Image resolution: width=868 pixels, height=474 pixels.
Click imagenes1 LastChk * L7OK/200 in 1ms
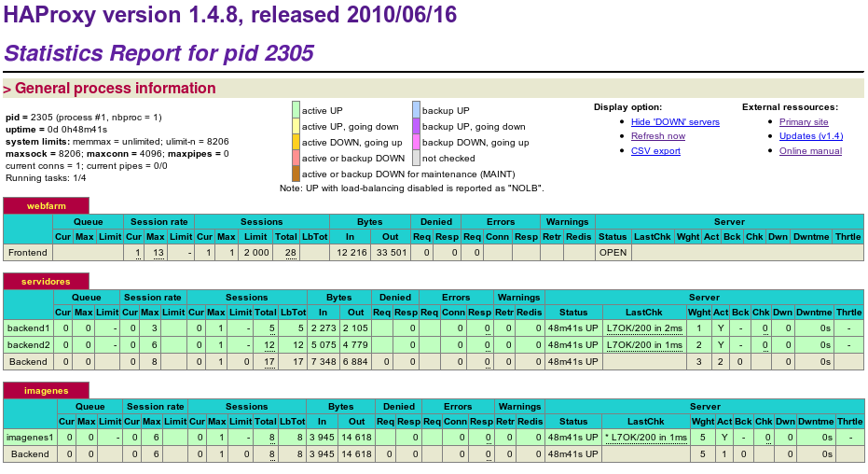coord(646,438)
